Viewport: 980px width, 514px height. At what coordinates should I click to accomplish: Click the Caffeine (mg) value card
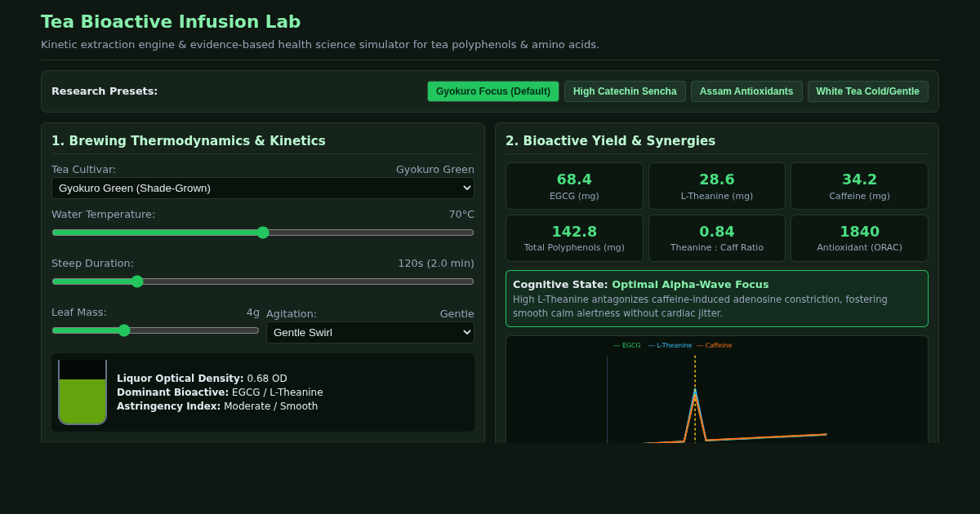pos(859,186)
